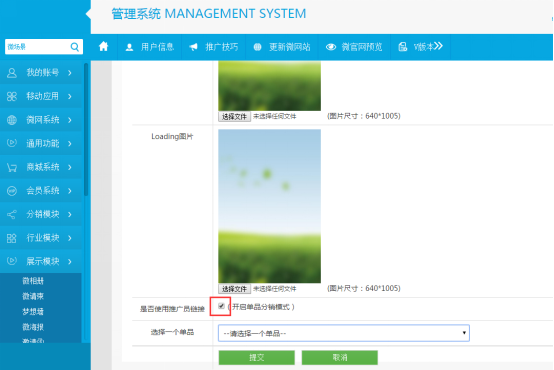Click 未选择任何文件 under the Loading图片 image

[275, 289]
